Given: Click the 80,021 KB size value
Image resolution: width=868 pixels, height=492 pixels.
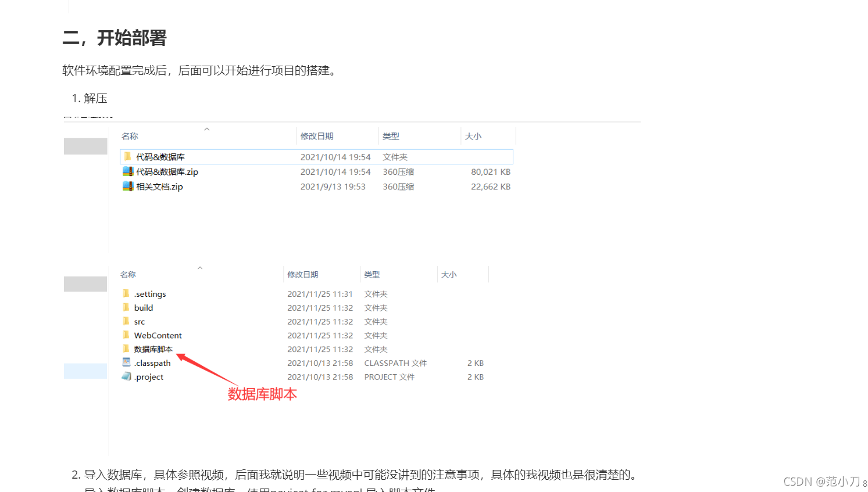Looking at the screenshot, I should pyautogui.click(x=491, y=172).
